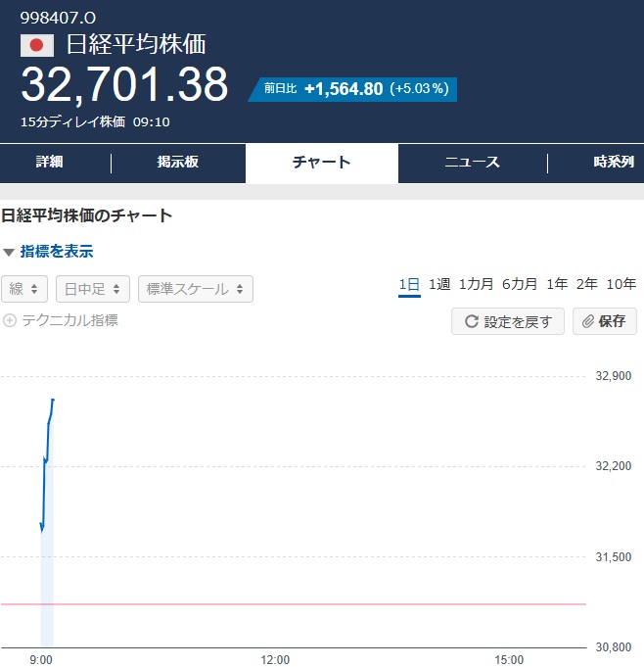
Task: Click the 設定を戻す button
Action: [508, 321]
